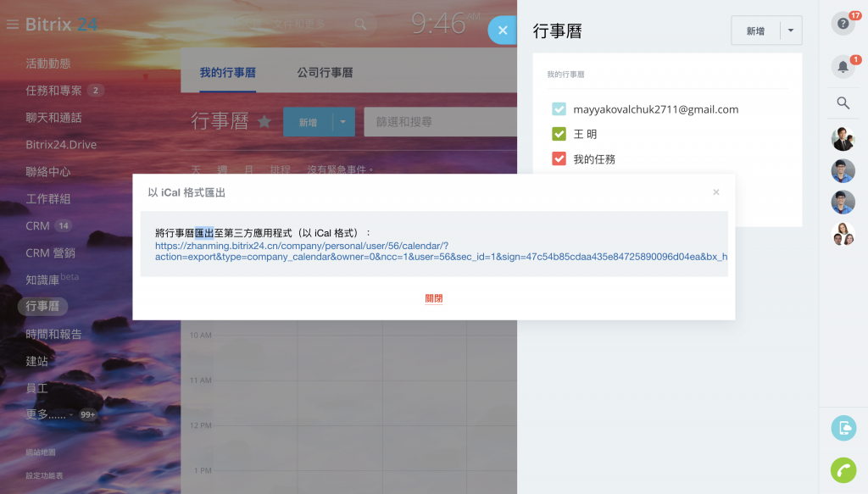Click the 關閉 button in export dialog
The image size is (868, 494).
[x=433, y=298]
